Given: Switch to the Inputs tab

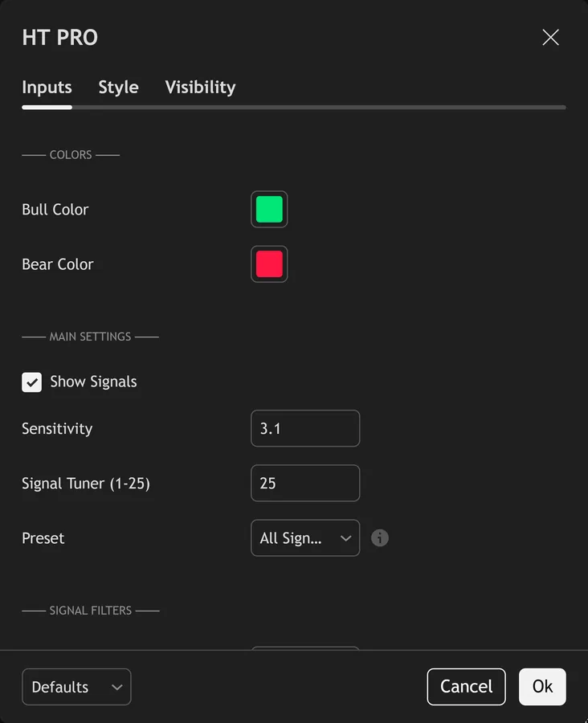Looking at the screenshot, I should pos(47,87).
